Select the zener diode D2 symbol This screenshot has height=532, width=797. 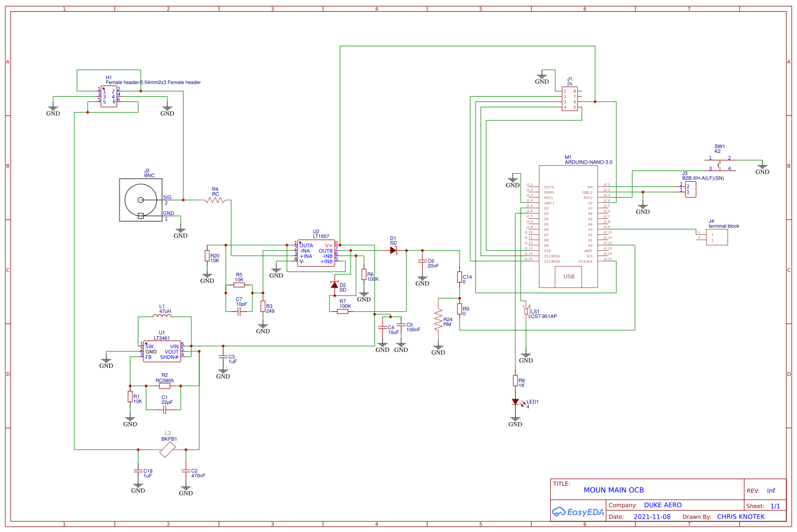click(334, 285)
